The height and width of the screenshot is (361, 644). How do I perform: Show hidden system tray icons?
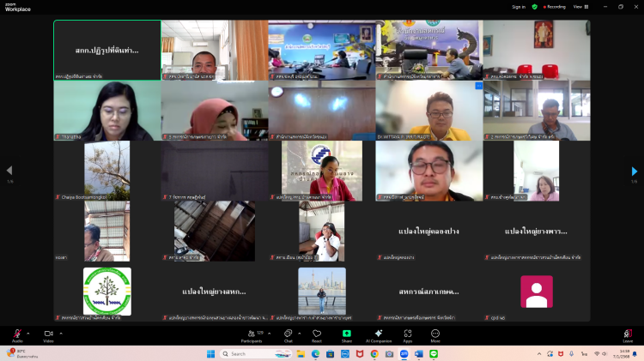539,353
